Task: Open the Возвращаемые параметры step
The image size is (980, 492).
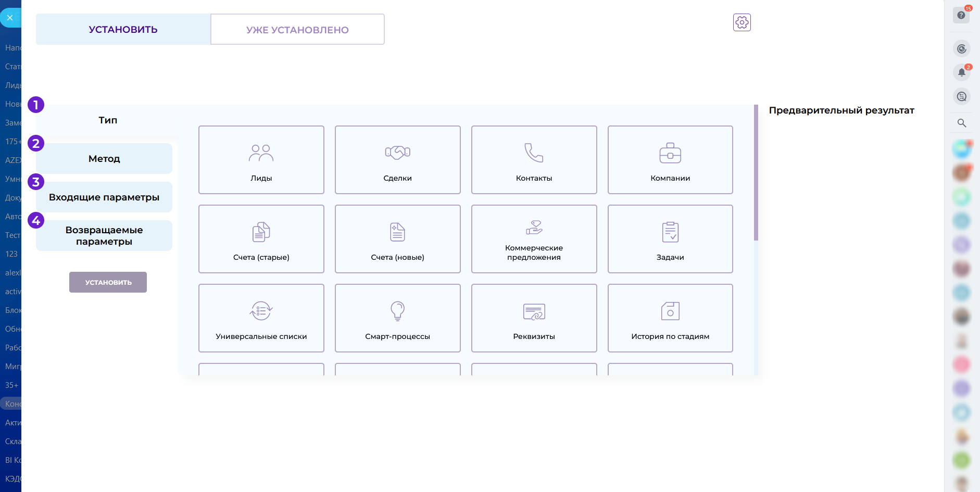Action: (104, 236)
